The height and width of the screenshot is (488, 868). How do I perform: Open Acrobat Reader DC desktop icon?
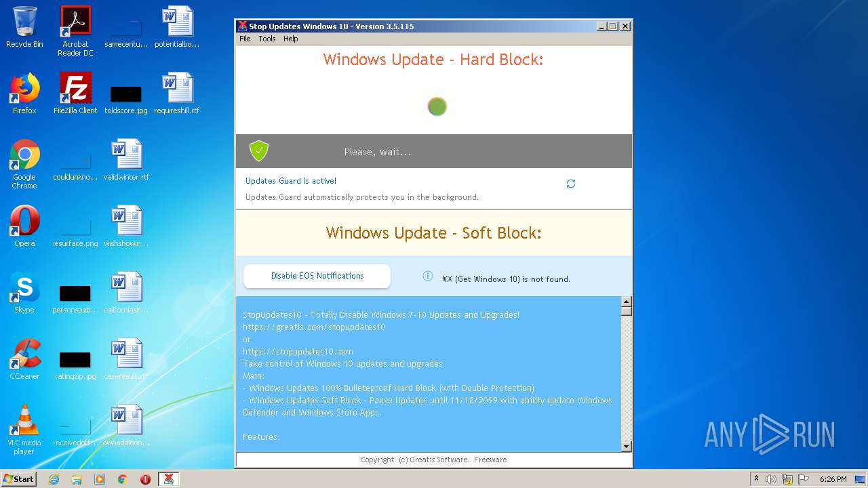(x=75, y=31)
